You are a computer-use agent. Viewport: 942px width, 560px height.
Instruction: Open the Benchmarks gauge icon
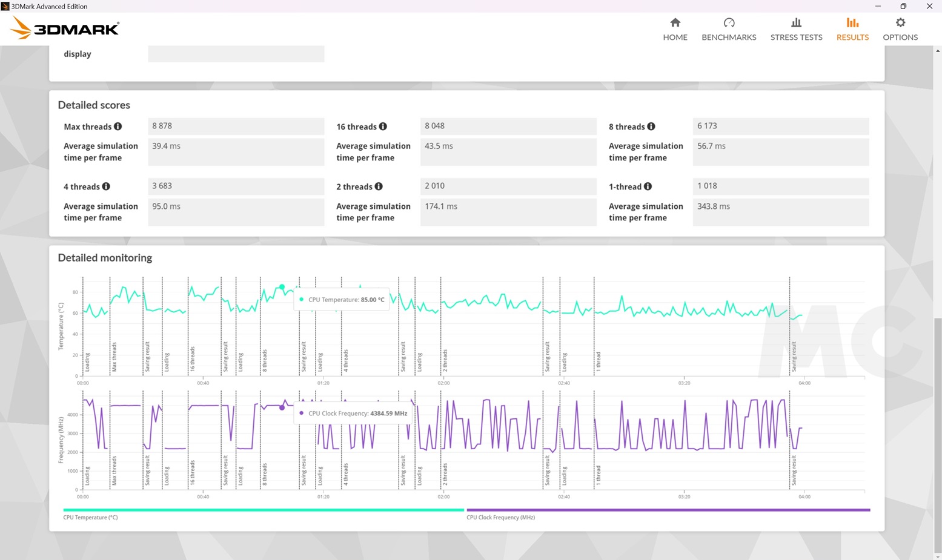(729, 23)
